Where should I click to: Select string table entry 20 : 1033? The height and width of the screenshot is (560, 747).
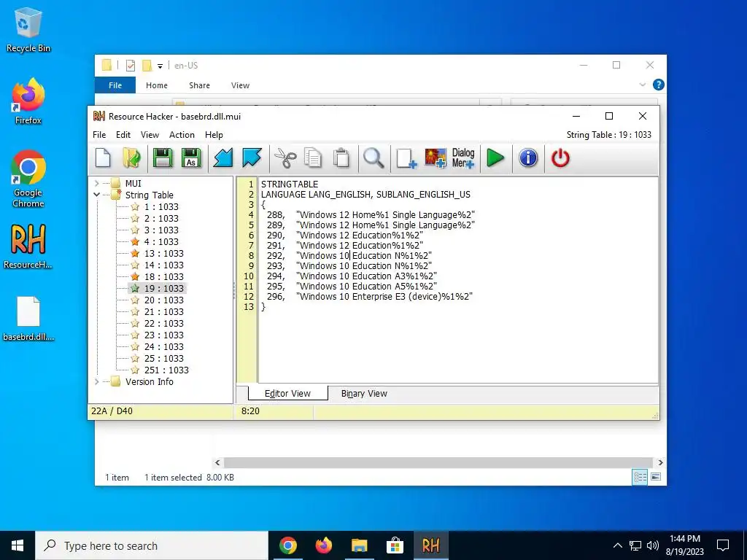163,300
